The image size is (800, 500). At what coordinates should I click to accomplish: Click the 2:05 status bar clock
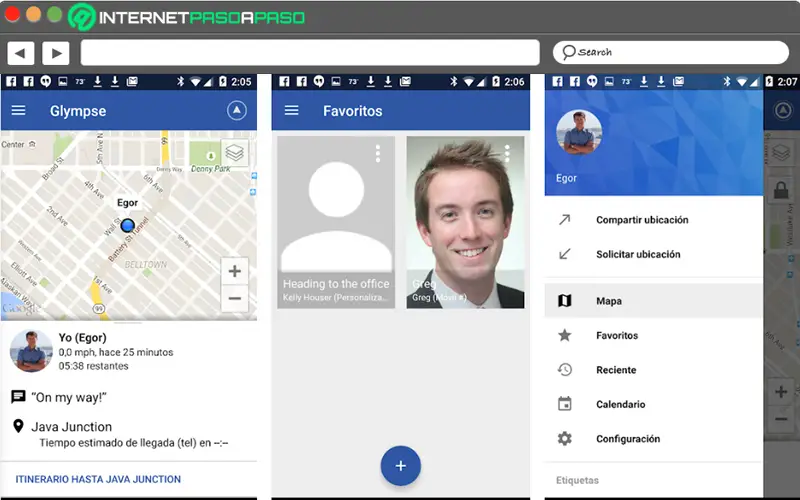241,82
